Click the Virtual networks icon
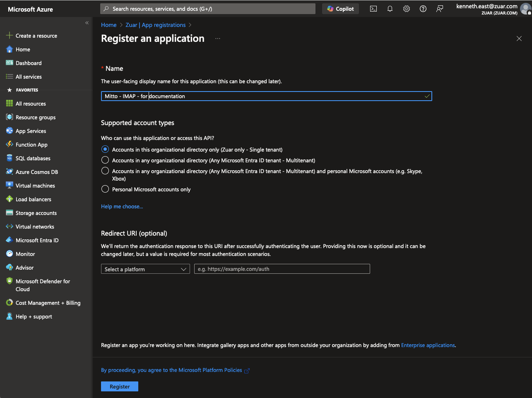This screenshot has width=532, height=398. pyautogui.click(x=9, y=227)
